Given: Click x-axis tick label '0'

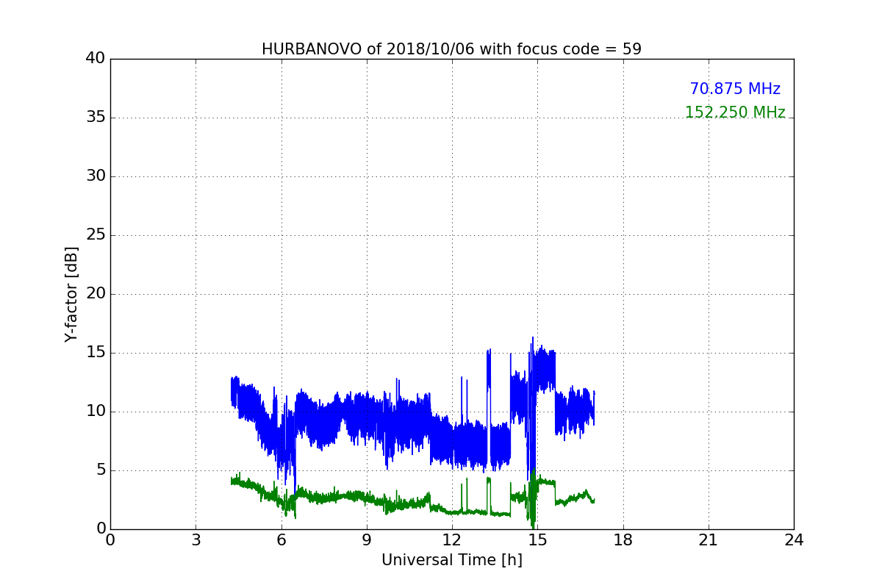Looking at the screenshot, I should tap(110, 540).
